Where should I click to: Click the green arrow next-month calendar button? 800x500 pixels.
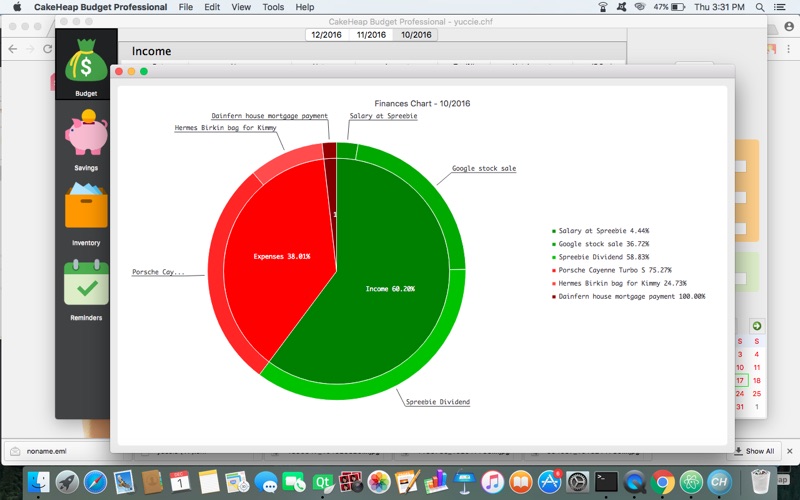tap(757, 326)
